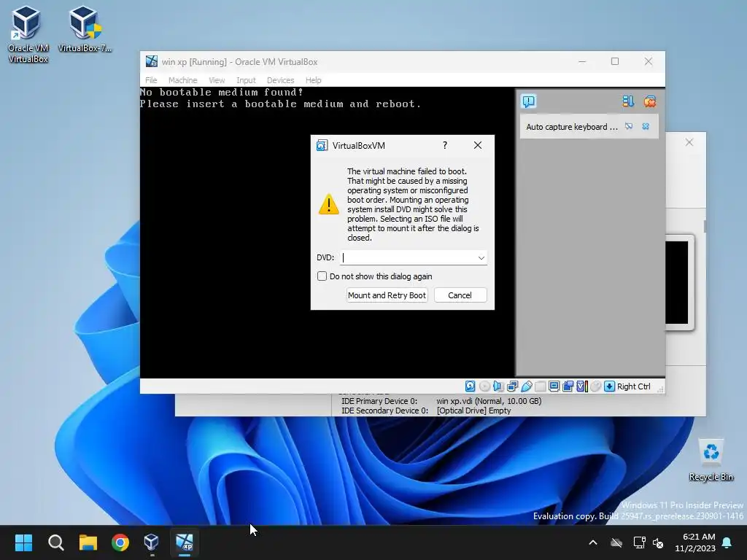747x560 pixels.
Task: Open the USB devices status icon
Action: 527,386
